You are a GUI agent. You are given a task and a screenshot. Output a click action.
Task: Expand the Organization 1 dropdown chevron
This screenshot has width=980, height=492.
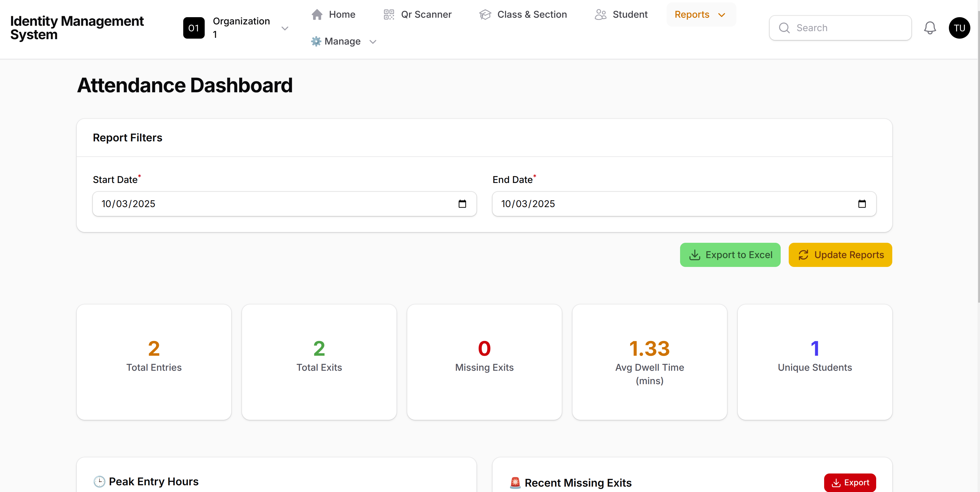pos(285,28)
